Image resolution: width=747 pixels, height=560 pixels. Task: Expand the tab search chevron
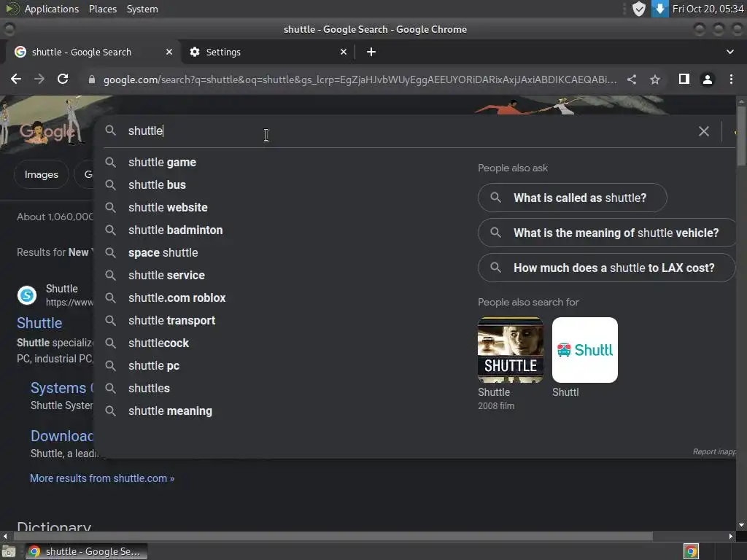click(x=729, y=52)
